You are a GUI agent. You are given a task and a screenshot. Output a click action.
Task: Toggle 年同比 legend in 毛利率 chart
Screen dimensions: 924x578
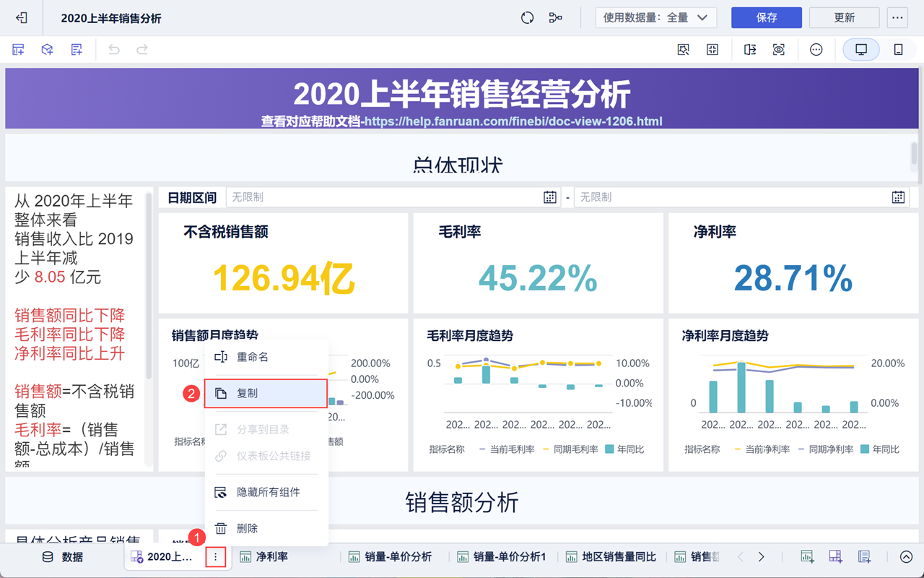pyautogui.click(x=624, y=449)
